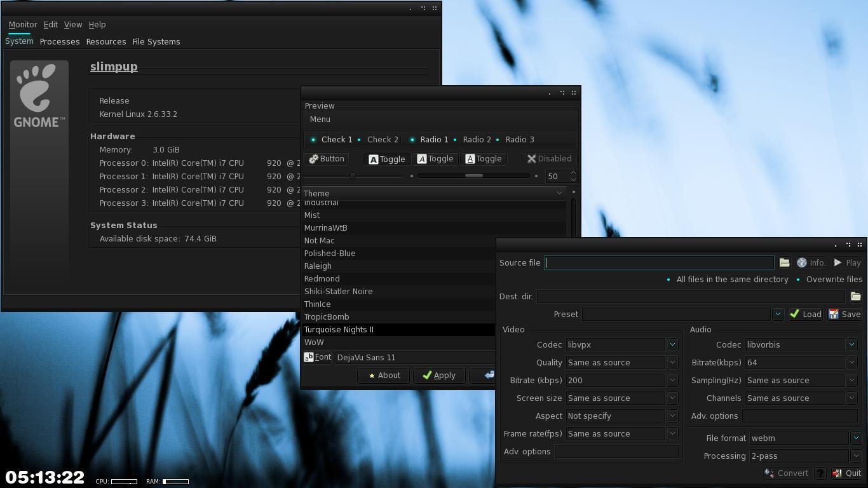
Task: Select Radio 1 in theme preview
Action: pyautogui.click(x=429, y=140)
